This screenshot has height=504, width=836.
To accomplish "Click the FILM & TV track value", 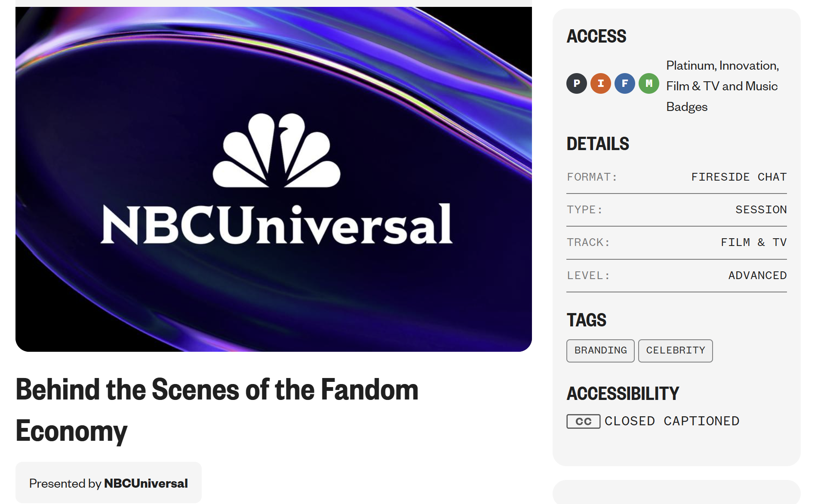I will tap(753, 242).
